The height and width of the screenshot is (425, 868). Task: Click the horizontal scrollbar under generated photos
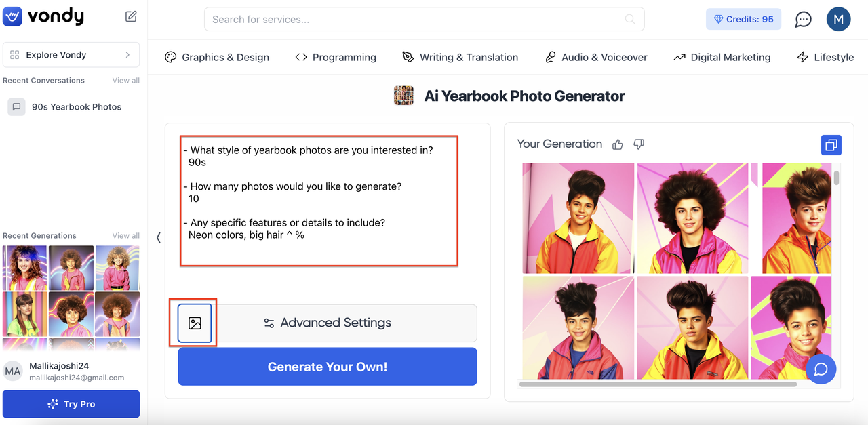[658, 384]
